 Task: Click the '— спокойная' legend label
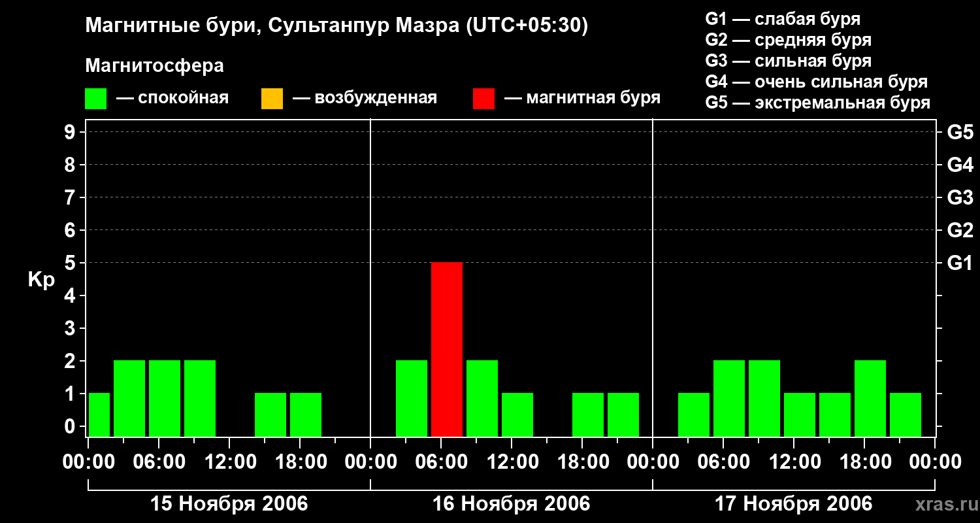(x=172, y=98)
